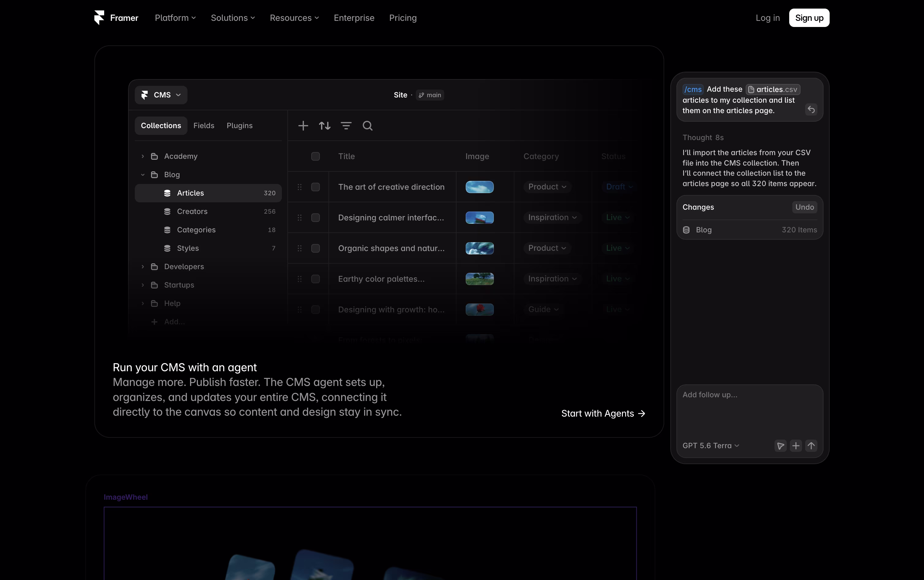Toggle the select-all checkbox in table header
The image size is (924, 580).
pyautogui.click(x=316, y=156)
